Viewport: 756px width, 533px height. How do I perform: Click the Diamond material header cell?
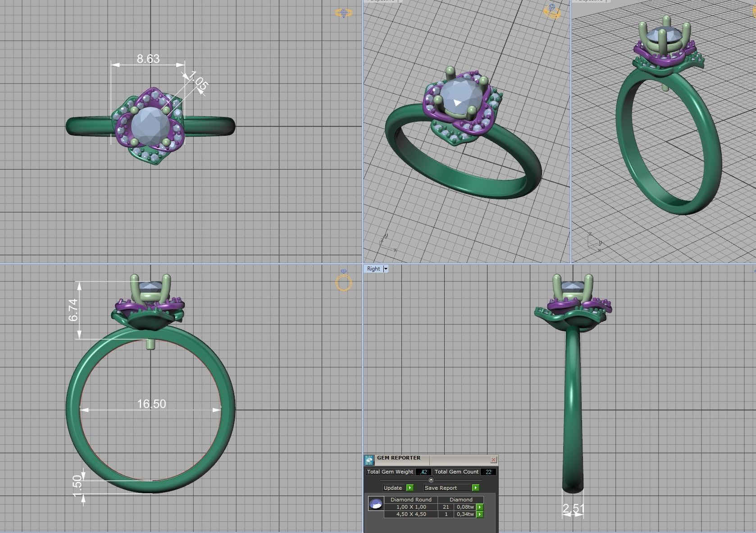(461, 500)
